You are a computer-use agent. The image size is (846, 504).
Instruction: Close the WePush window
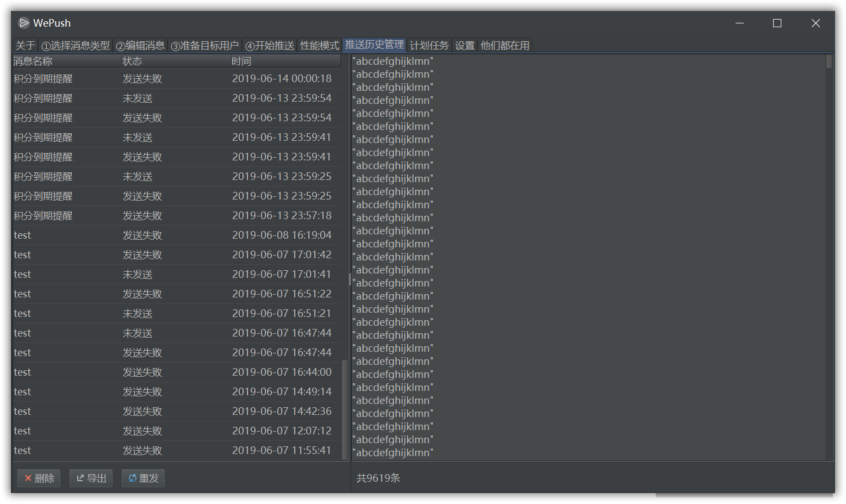[815, 23]
